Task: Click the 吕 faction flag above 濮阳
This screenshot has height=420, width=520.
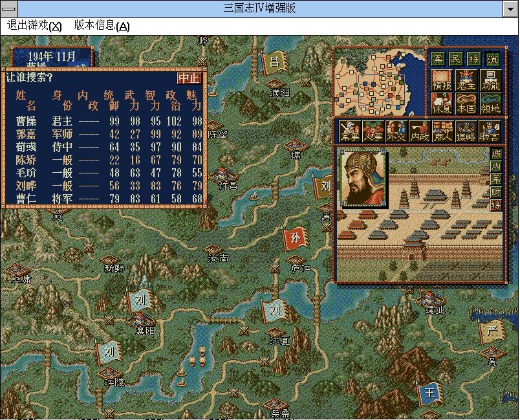Action: [274, 62]
